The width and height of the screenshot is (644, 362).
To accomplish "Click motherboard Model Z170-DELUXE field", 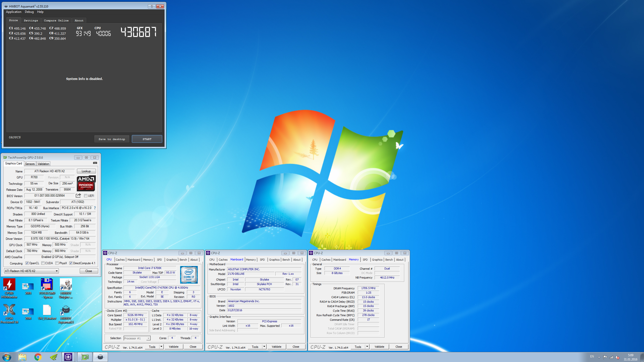I will 250,274.
